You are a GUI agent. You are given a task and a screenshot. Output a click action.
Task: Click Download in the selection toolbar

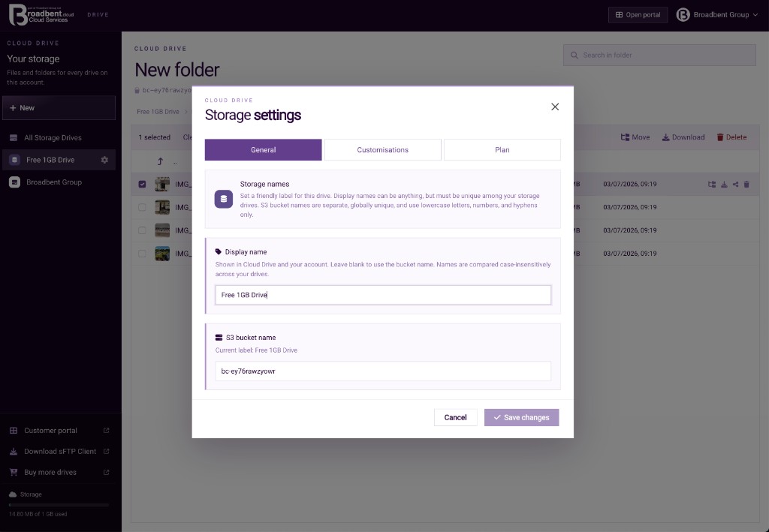pyautogui.click(x=683, y=137)
